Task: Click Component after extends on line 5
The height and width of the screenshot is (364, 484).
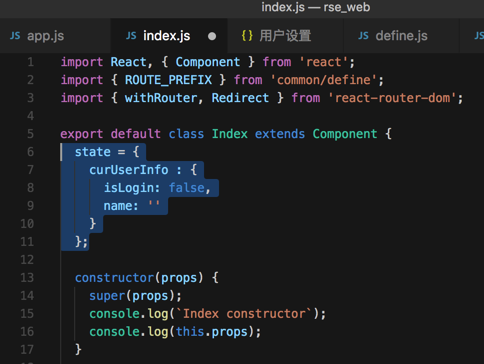Action: [345, 134]
